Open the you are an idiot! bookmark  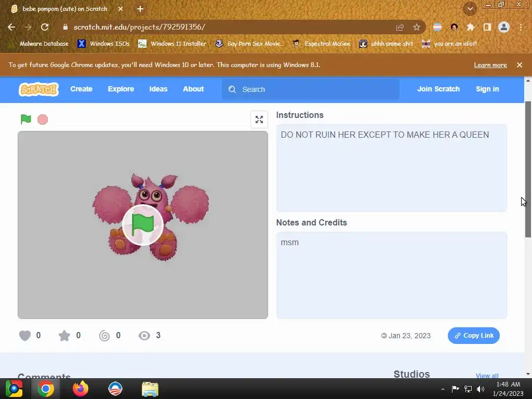(x=449, y=44)
